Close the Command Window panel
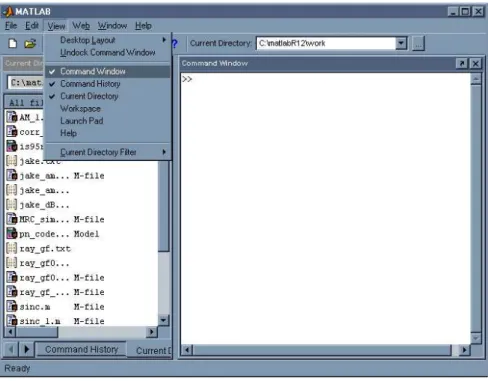 click(476, 63)
